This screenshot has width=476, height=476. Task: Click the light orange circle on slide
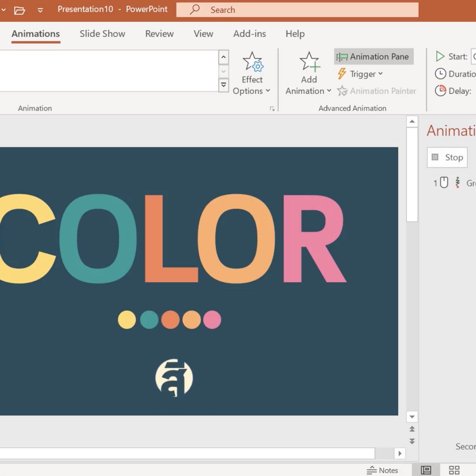coord(192,320)
